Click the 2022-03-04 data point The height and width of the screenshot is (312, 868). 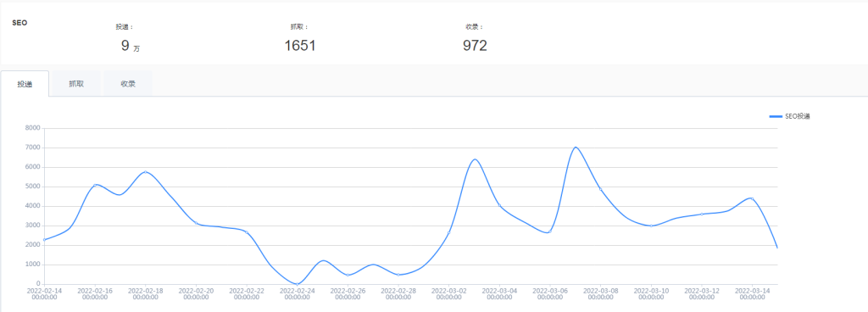click(500, 206)
